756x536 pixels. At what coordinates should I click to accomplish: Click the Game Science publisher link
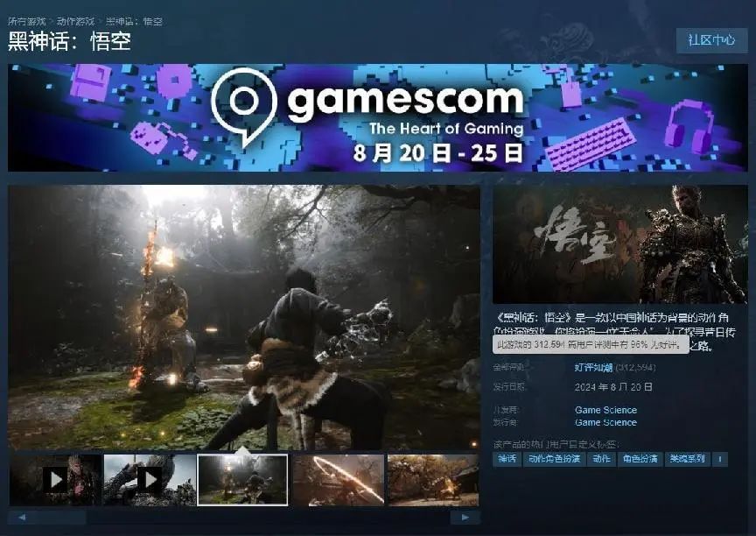[x=605, y=422]
